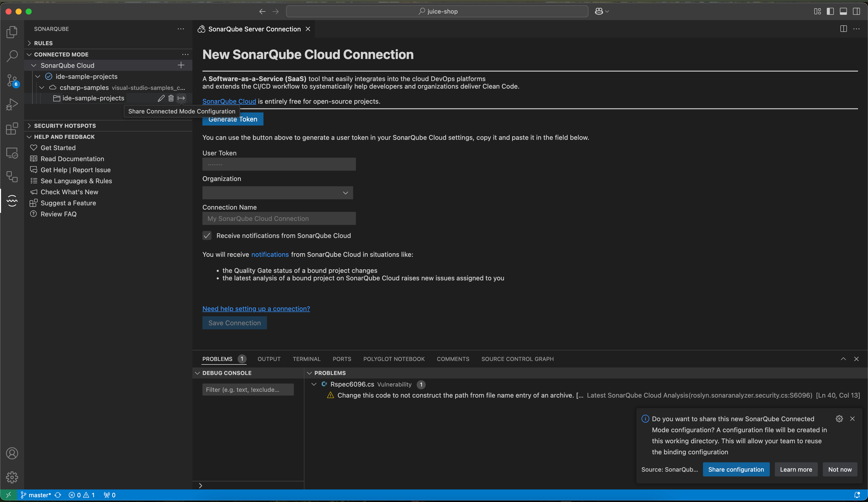Click the Connection Name input field
Image resolution: width=868 pixels, height=502 pixels.
pyautogui.click(x=279, y=219)
